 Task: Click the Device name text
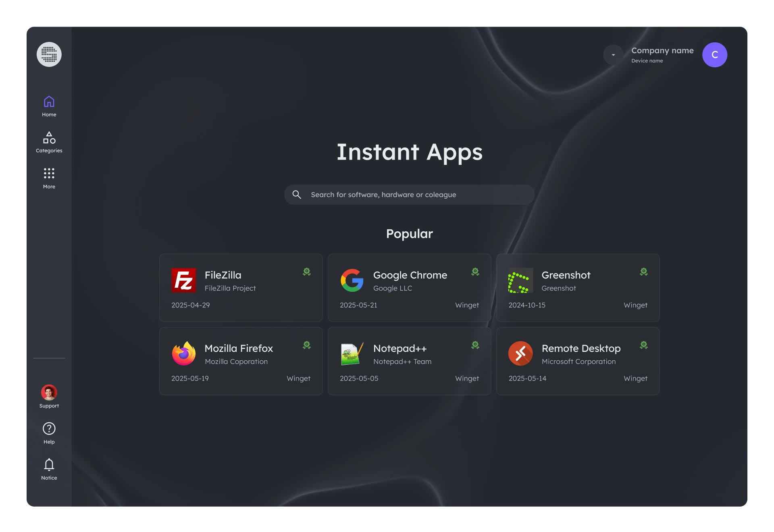click(647, 61)
